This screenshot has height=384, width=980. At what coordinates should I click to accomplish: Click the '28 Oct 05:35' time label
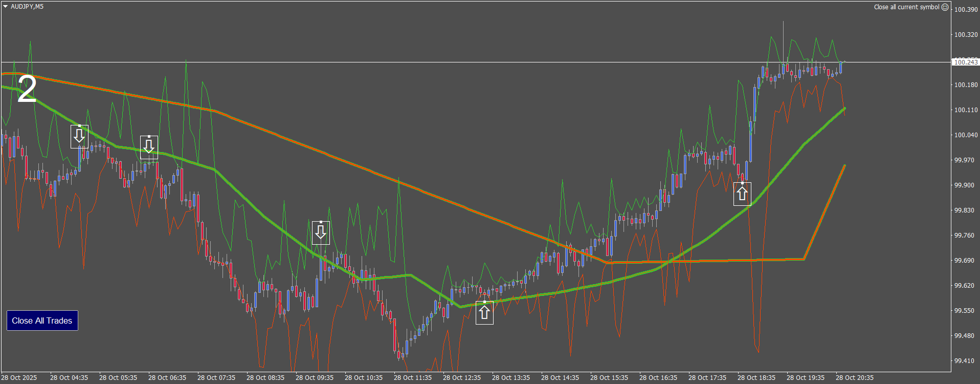(x=118, y=378)
